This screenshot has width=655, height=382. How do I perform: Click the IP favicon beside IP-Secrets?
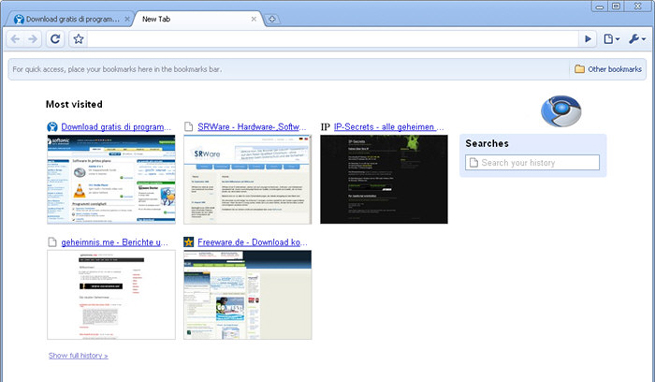(x=325, y=127)
